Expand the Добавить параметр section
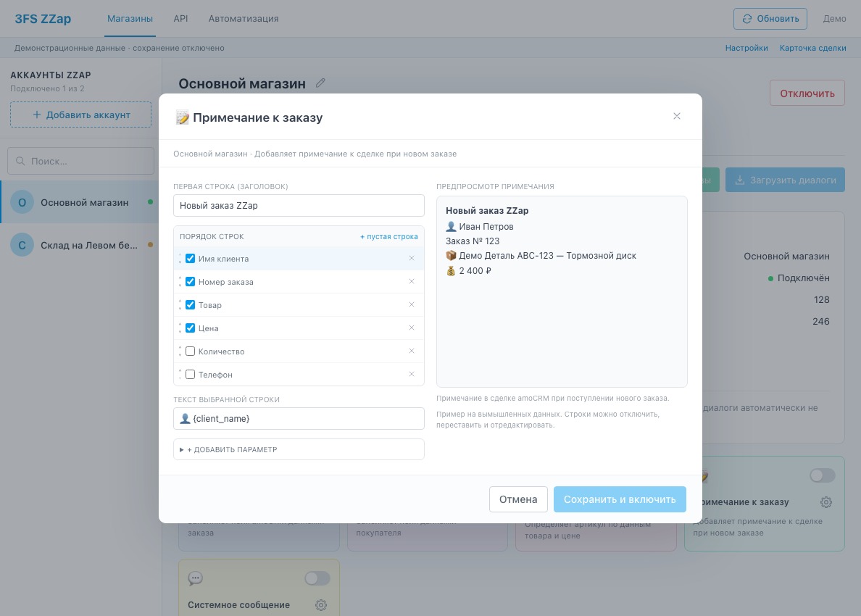The width and height of the screenshot is (861, 616). tap(299, 449)
